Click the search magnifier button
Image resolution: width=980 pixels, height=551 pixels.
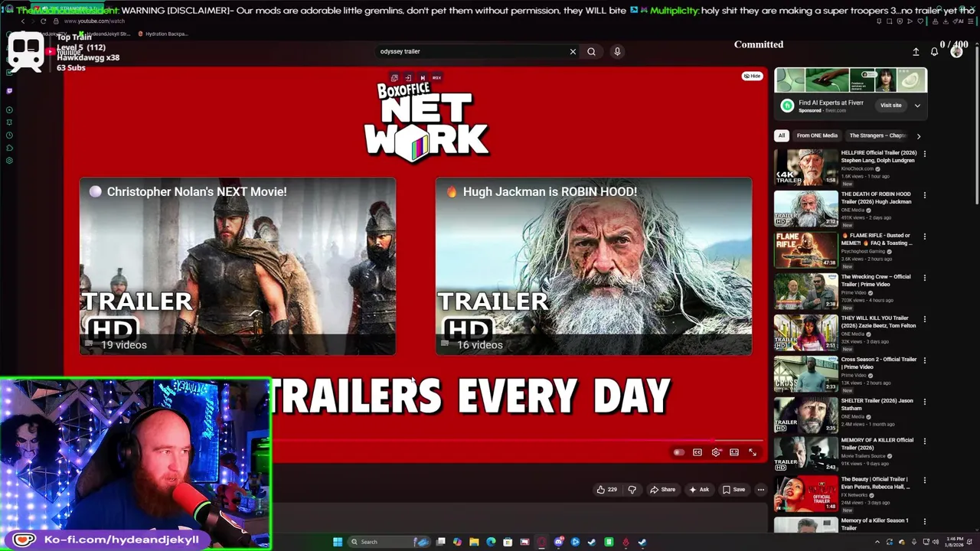(591, 51)
